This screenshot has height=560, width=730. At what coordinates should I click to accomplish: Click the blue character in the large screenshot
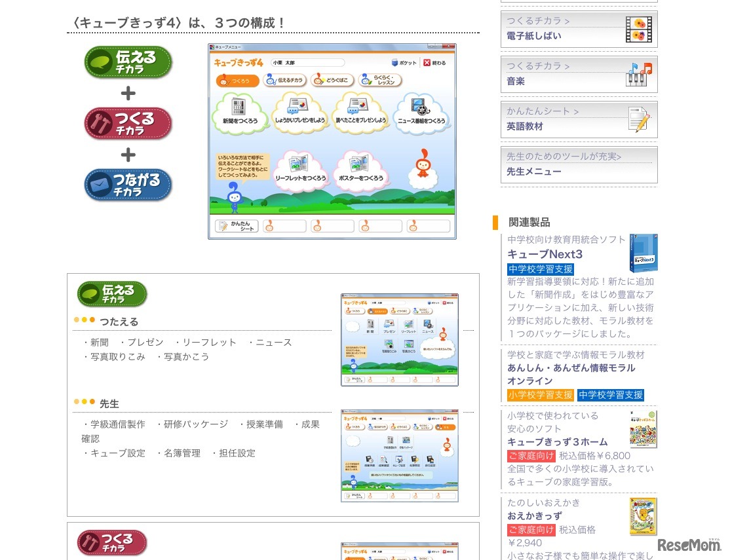coord(234,197)
